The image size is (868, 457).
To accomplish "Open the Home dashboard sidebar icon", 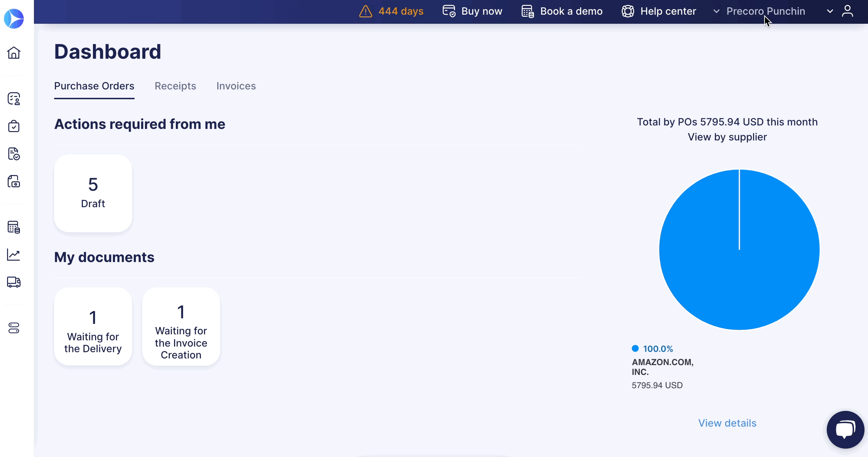I will pyautogui.click(x=14, y=53).
